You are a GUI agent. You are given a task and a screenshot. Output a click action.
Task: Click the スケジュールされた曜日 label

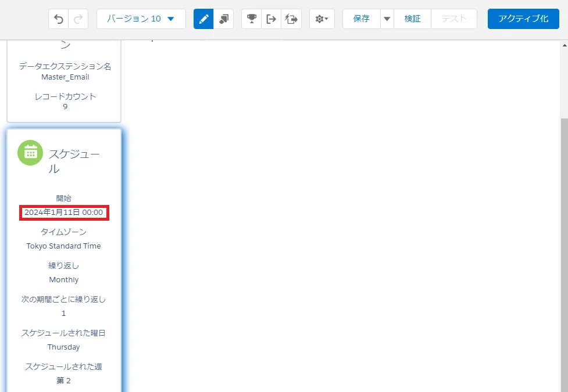64,333
